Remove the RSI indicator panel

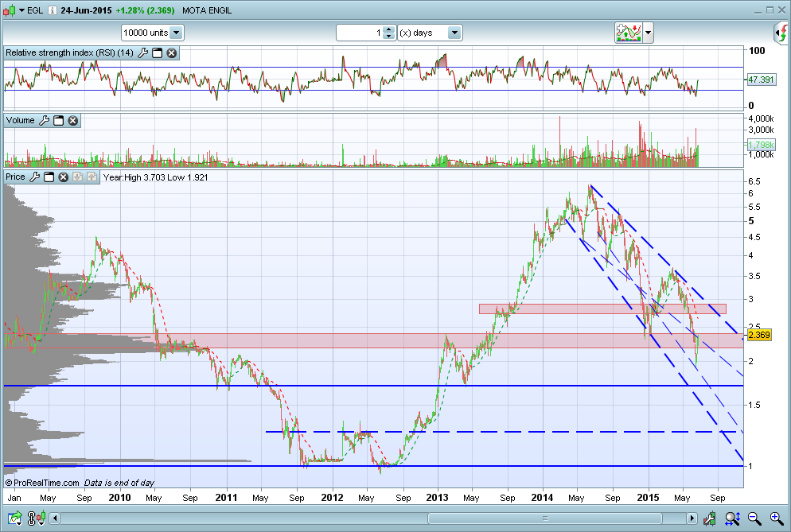[x=171, y=53]
